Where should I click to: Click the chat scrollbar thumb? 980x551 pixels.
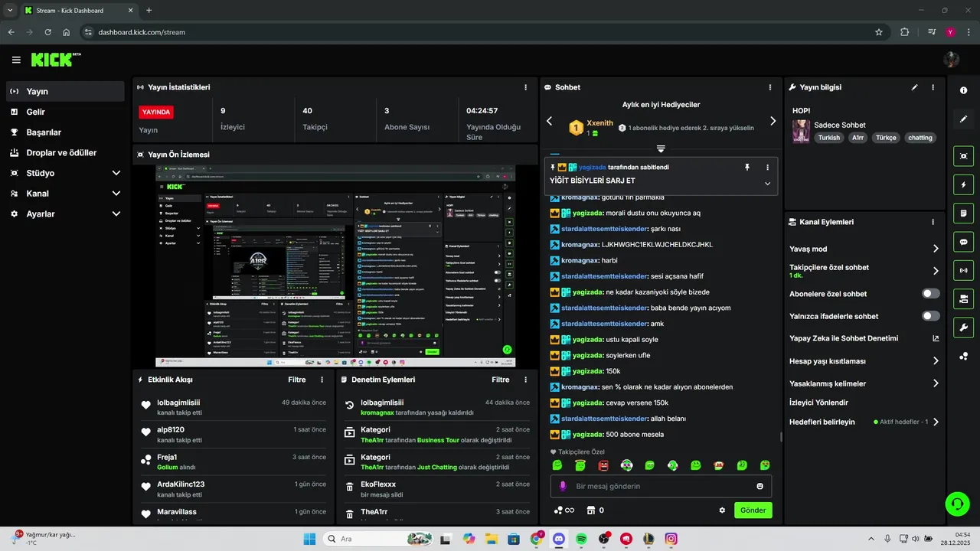click(781, 437)
